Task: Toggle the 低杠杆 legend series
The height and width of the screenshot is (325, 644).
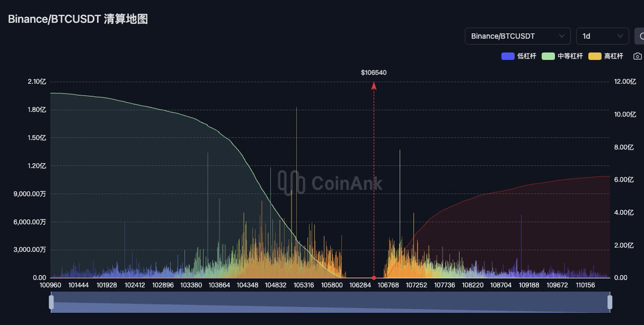Action: tap(519, 56)
